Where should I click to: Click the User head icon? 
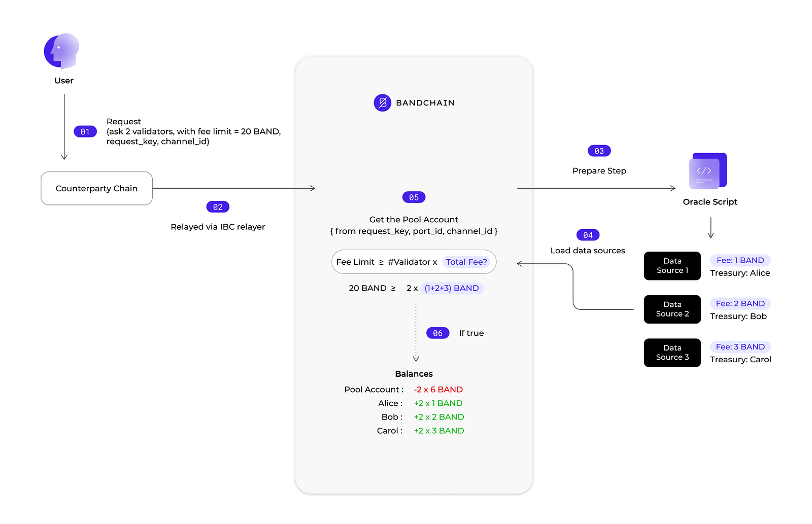[61, 51]
